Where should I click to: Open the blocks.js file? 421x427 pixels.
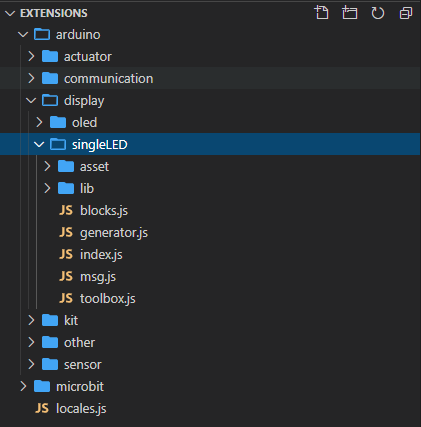click(210, 210)
